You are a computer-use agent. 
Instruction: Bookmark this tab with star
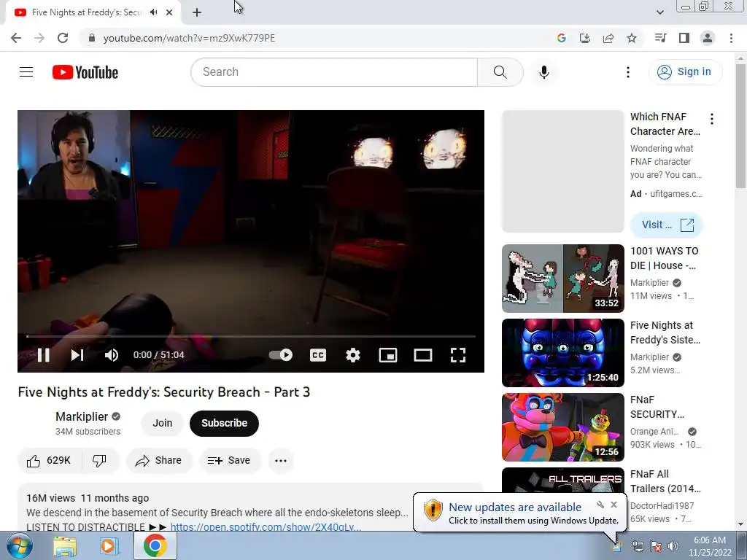(x=631, y=38)
